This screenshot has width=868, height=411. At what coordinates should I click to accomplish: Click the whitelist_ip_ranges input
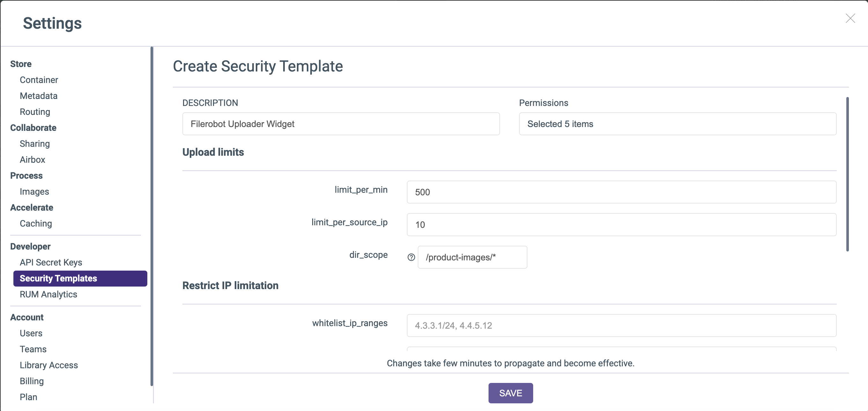621,325
